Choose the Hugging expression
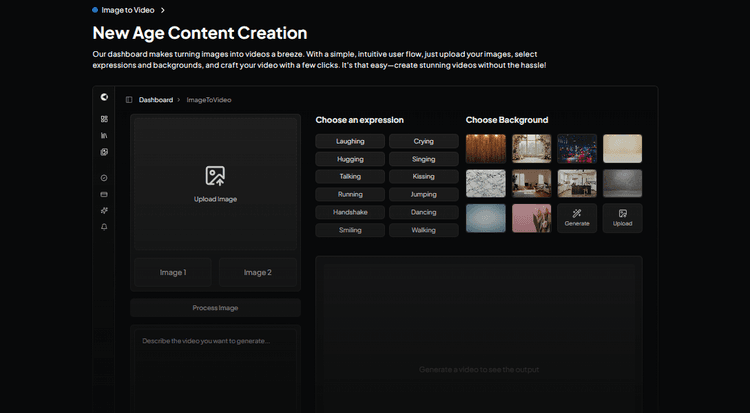The height and width of the screenshot is (413, 750). point(350,159)
